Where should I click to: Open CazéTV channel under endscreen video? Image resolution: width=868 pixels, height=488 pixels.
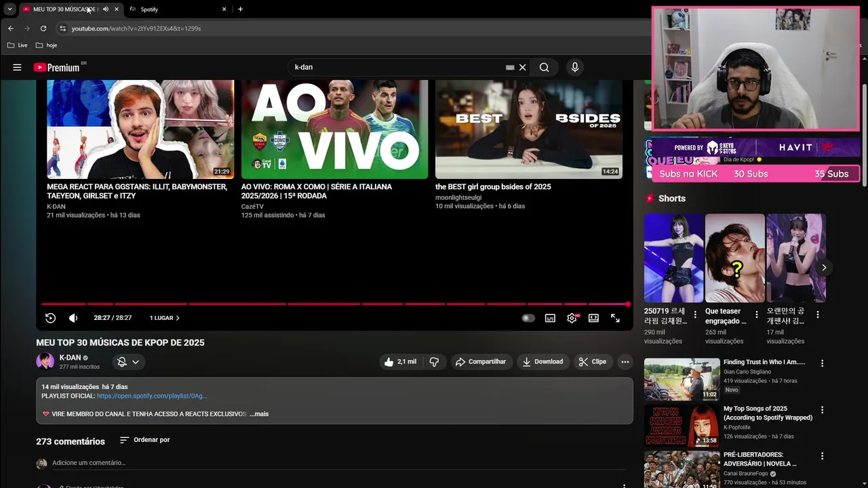tap(252, 207)
